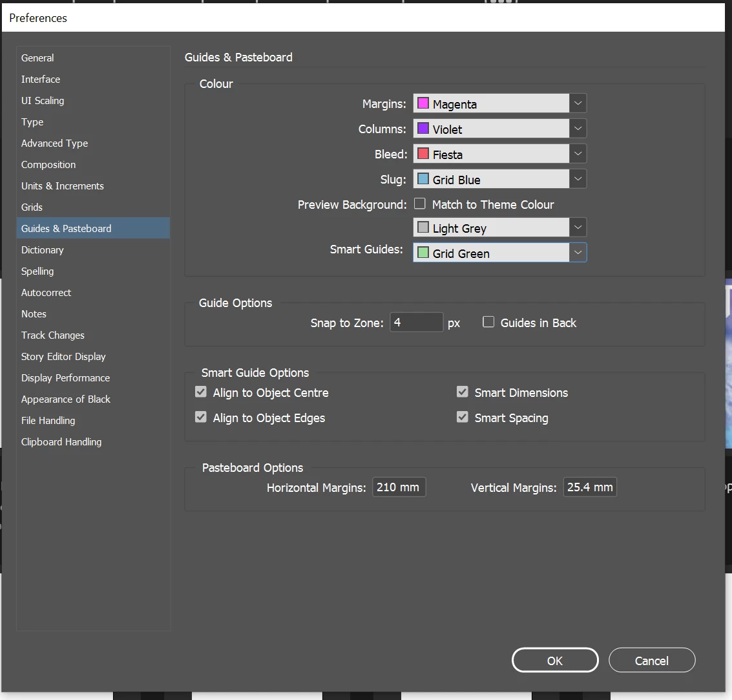Click the Grid Blue colour swatch
Screen dimensions: 732x700
point(423,179)
